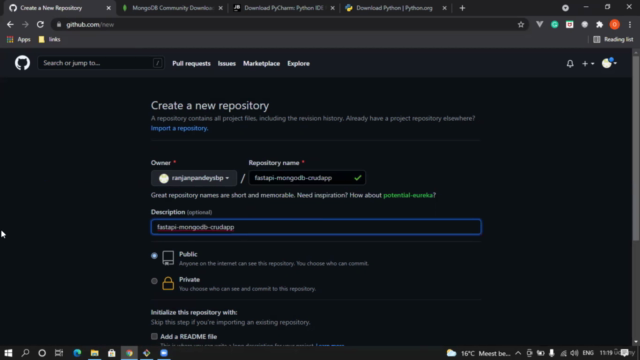Open the volume control in tray
The width and height of the screenshot is (640, 360).
(574, 353)
